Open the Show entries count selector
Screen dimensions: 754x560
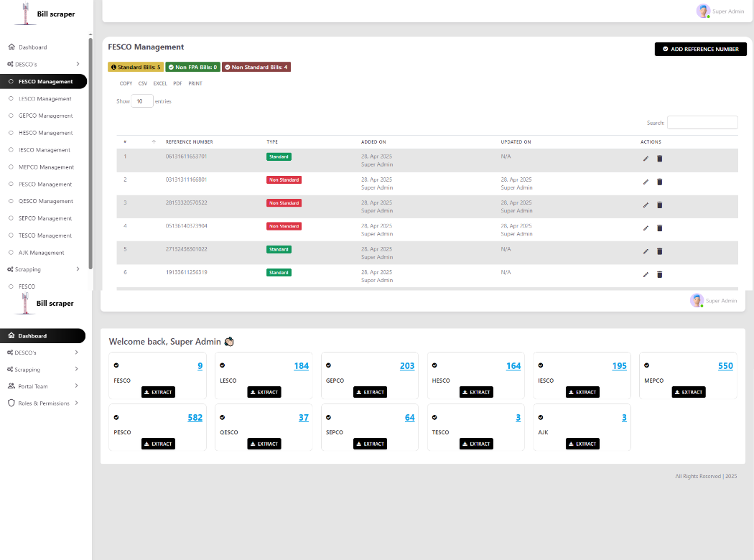pyautogui.click(x=142, y=101)
